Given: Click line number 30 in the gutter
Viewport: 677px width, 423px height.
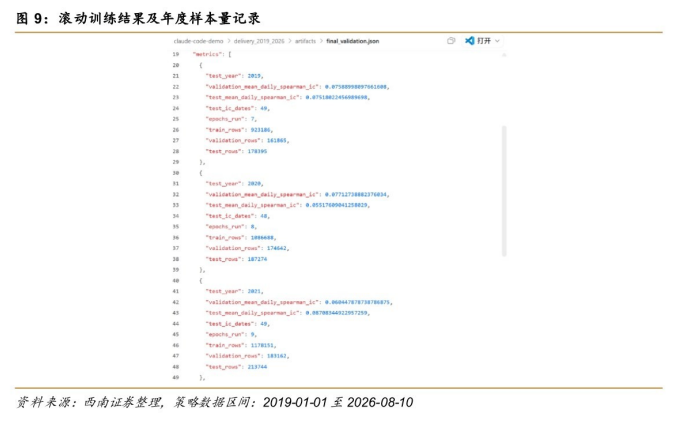Looking at the screenshot, I should coord(176,173).
